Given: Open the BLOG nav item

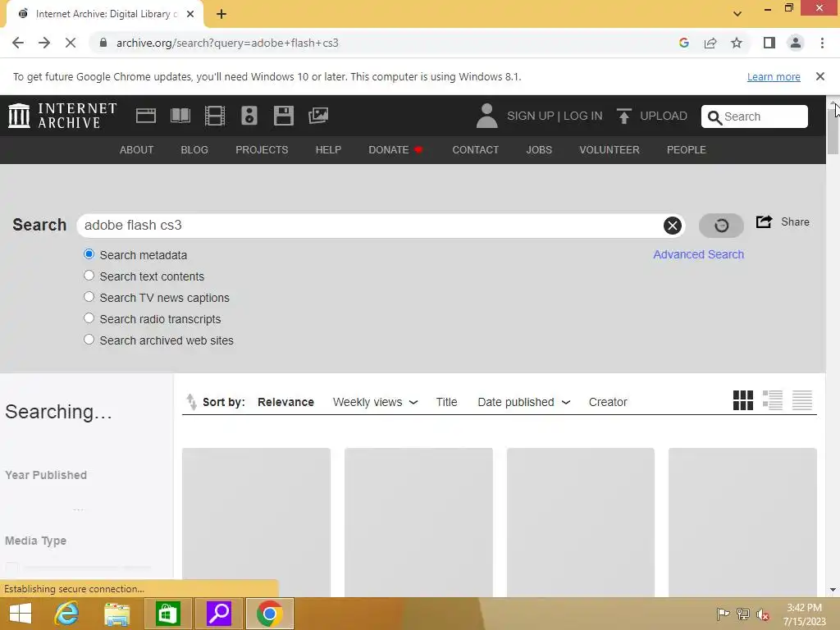Looking at the screenshot, I should coord(194,150).
